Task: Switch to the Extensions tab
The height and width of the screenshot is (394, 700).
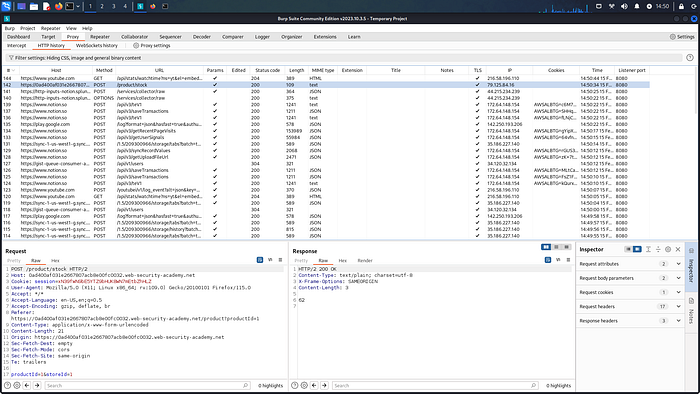Action: pyautogui.click(x=325, y=37)
